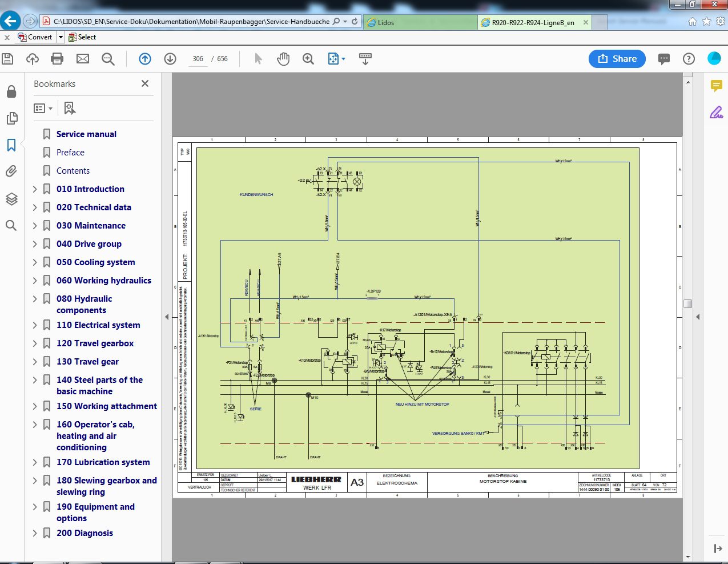Click the read mode keyboard icon

tap(365, 59)
